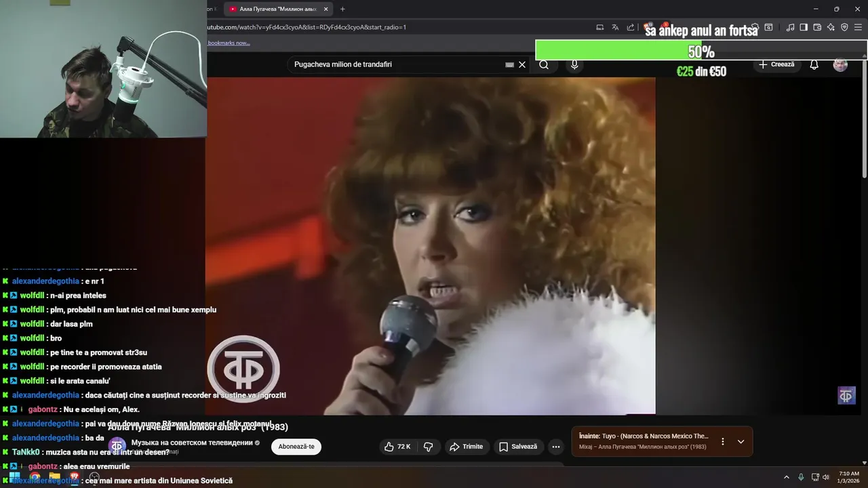Click the channel watermark in video corner
The height and width of the screenshot is (488, 868).
(846, 395)
